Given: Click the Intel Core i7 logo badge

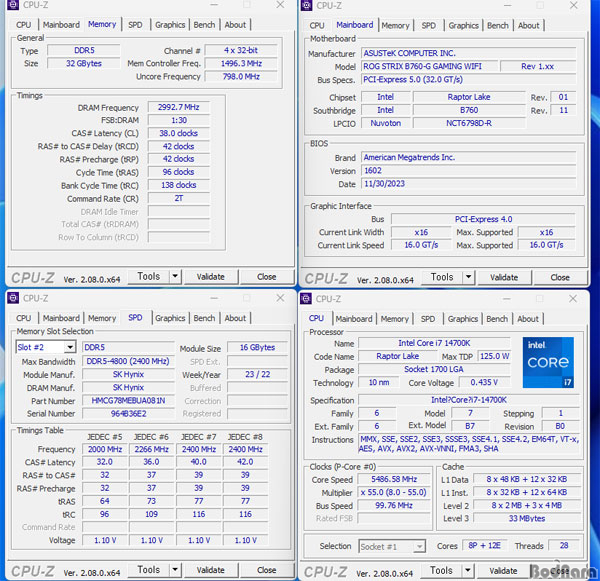Looking at the screenshot, I should click(x=548, y=362).
